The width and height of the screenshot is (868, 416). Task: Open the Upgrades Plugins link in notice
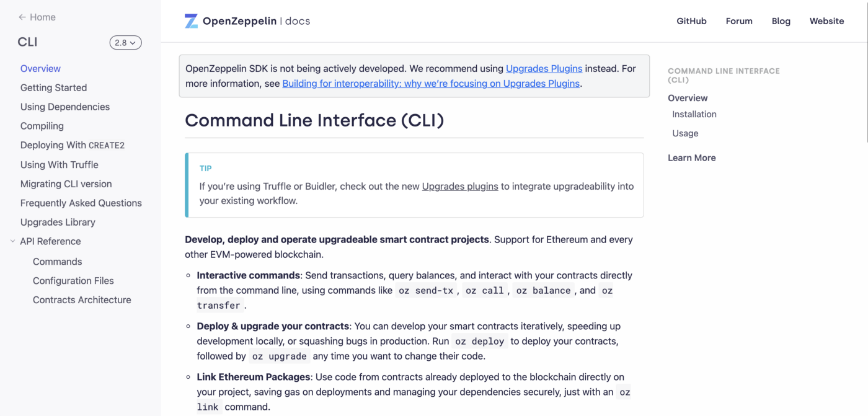544,69
